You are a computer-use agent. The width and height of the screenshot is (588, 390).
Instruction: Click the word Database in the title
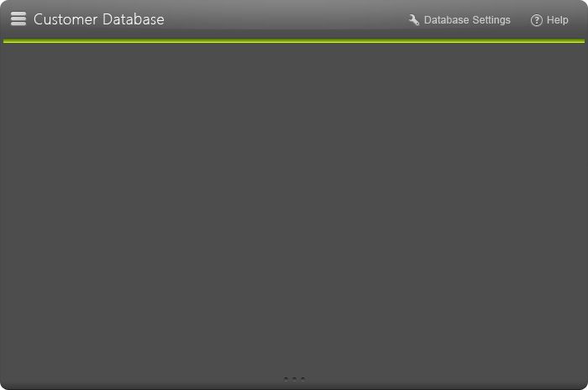134,19
